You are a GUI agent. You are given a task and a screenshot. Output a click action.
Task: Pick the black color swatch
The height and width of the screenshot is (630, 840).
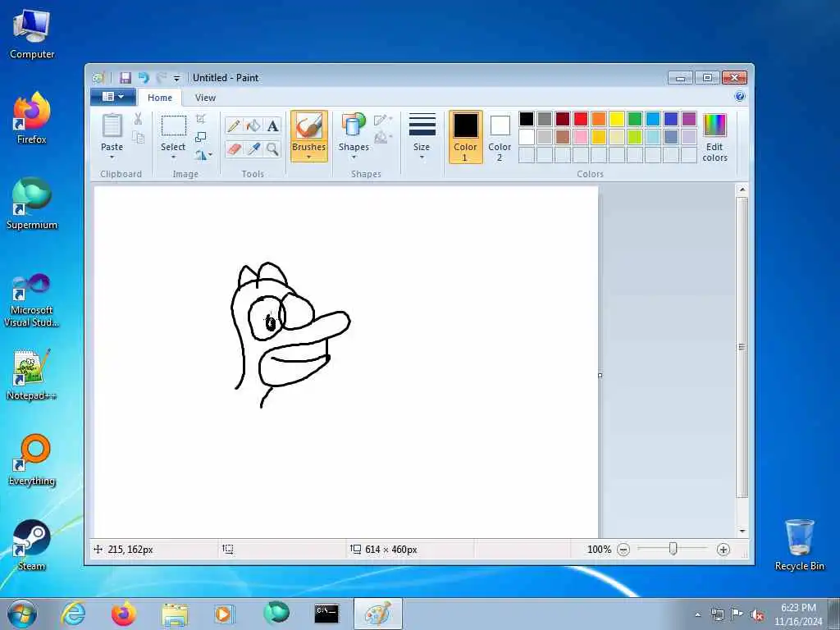(527, 118)
